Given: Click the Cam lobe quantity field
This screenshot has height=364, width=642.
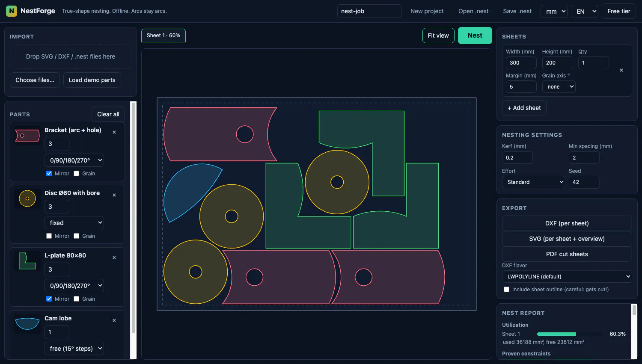Looking at the screenshot, I should click(x=56, y=332).
